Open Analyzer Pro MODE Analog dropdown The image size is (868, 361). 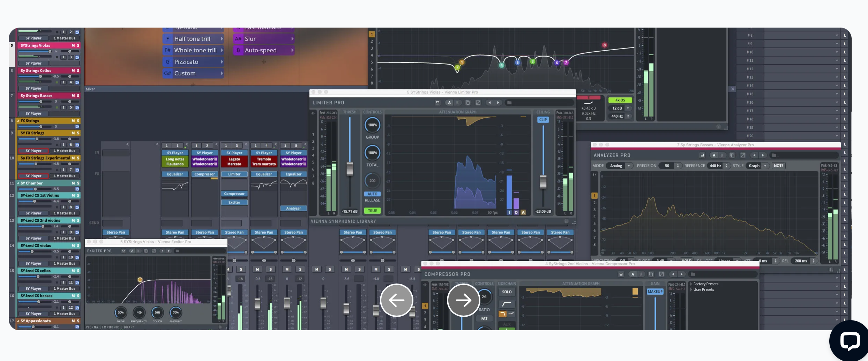[620, 166]
